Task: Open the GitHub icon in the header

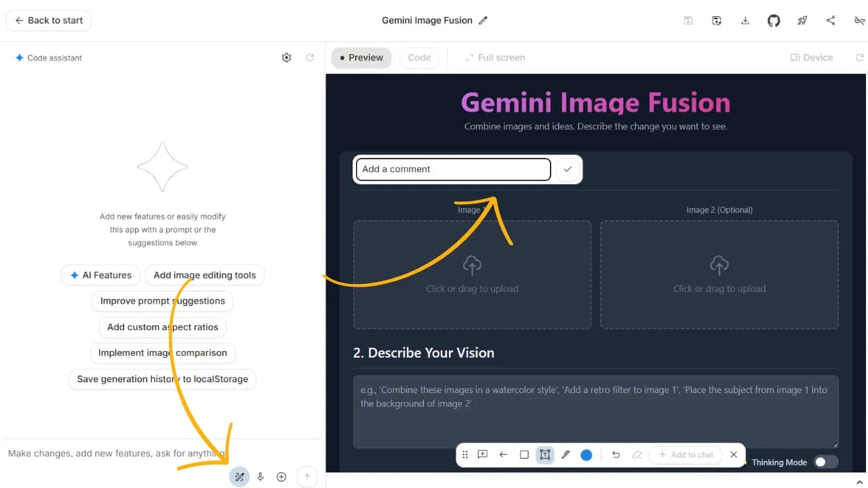Action: pos(774,20)
